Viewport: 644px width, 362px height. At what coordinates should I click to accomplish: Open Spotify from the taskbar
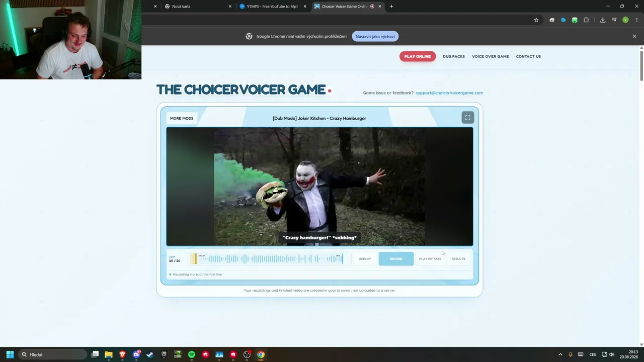[x=192, y=354]
